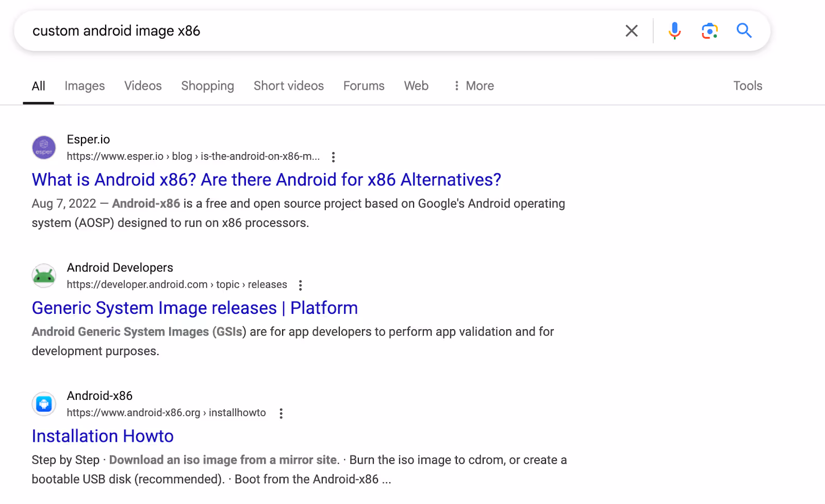The image size is (825, 504).
Task: Open Google Lens image search icon
Action: 709,31
